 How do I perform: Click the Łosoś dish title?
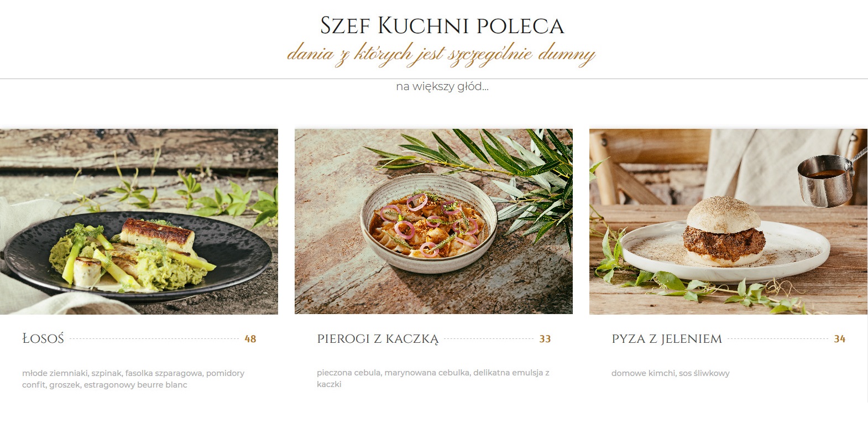[x=43, y=338]
